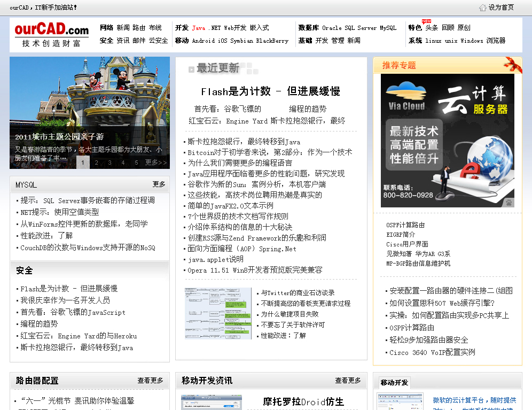Open the 基础 navigation category

[x=305, y=41]
